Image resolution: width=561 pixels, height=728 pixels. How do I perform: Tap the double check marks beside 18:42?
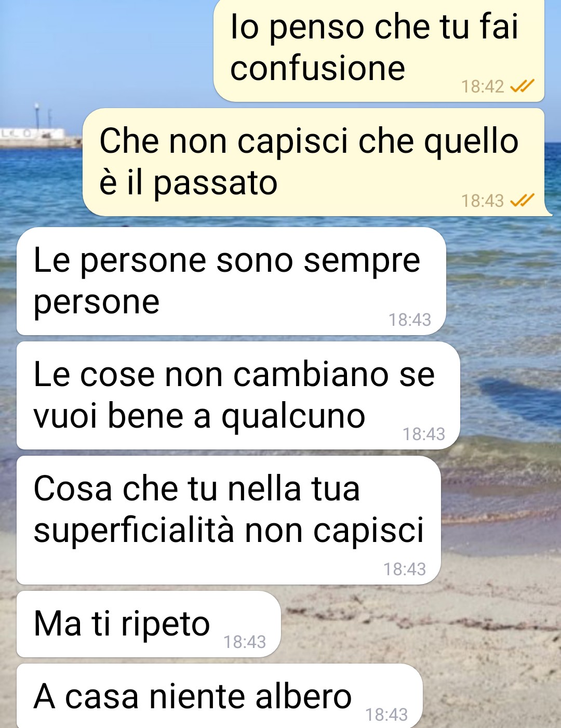coord(522,86)
